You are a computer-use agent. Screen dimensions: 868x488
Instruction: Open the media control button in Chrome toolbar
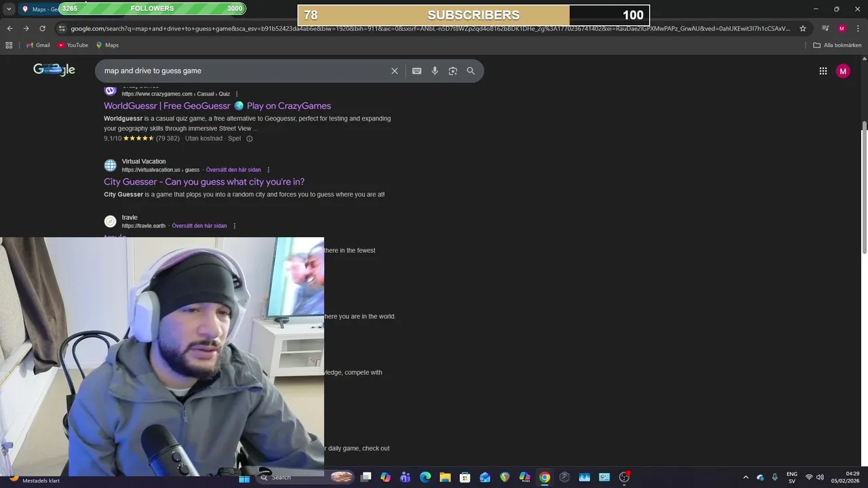click(825, 28)
